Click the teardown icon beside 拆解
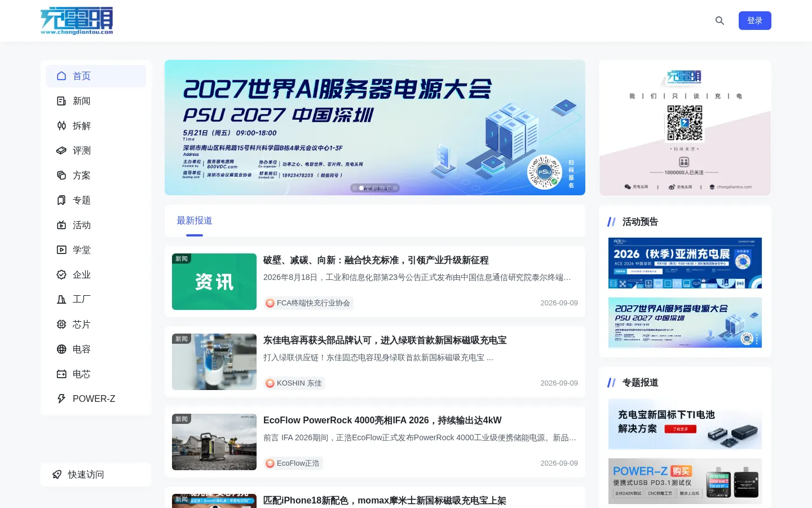The width and height of the screenshot is (812, 508). click(61, 125)
